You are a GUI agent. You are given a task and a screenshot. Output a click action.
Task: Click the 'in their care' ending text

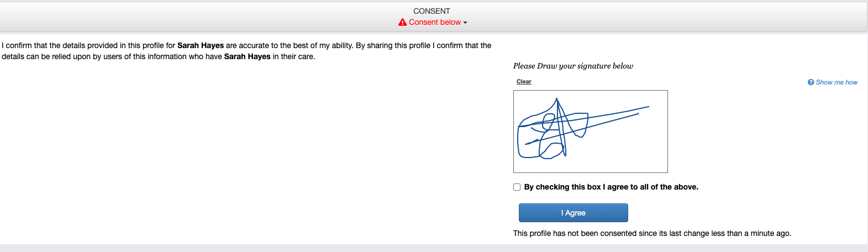[x=293, y=57]
